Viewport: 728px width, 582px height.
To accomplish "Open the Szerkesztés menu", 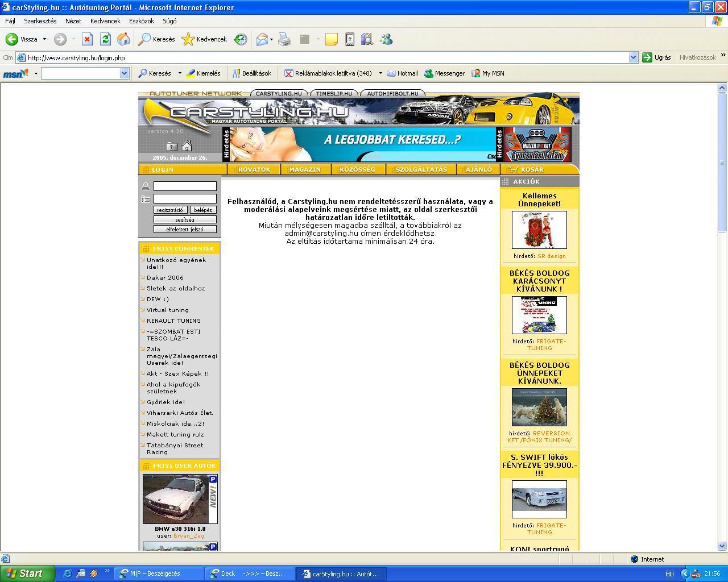I will (x=40, y=21).
